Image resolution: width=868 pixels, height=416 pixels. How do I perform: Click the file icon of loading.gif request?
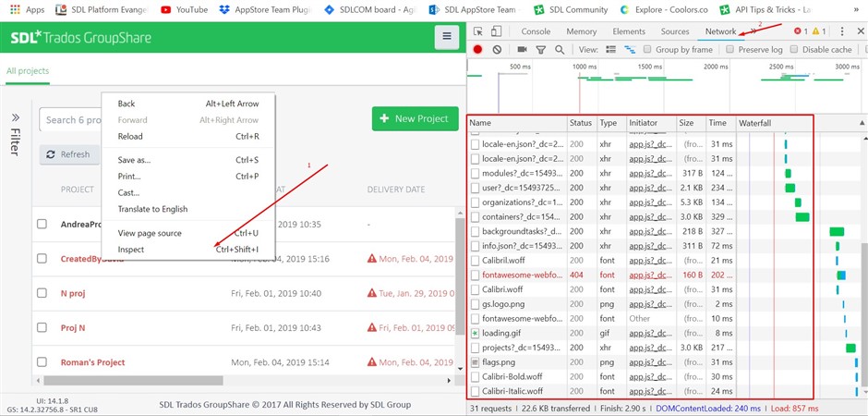tap(475, 334)
